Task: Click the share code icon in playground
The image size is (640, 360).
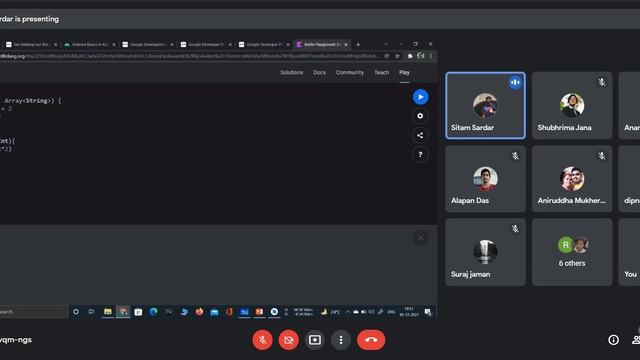Action: click(x=420, y=136)
